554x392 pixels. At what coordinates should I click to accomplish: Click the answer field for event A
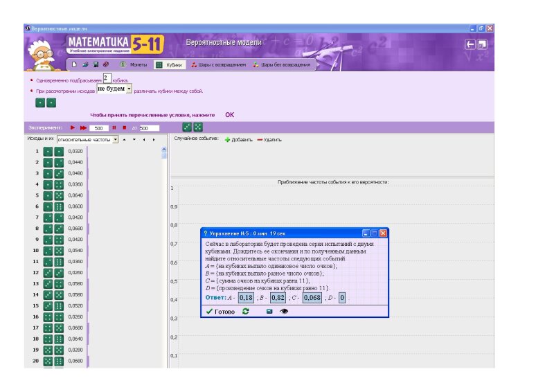(x=245, y=297)
